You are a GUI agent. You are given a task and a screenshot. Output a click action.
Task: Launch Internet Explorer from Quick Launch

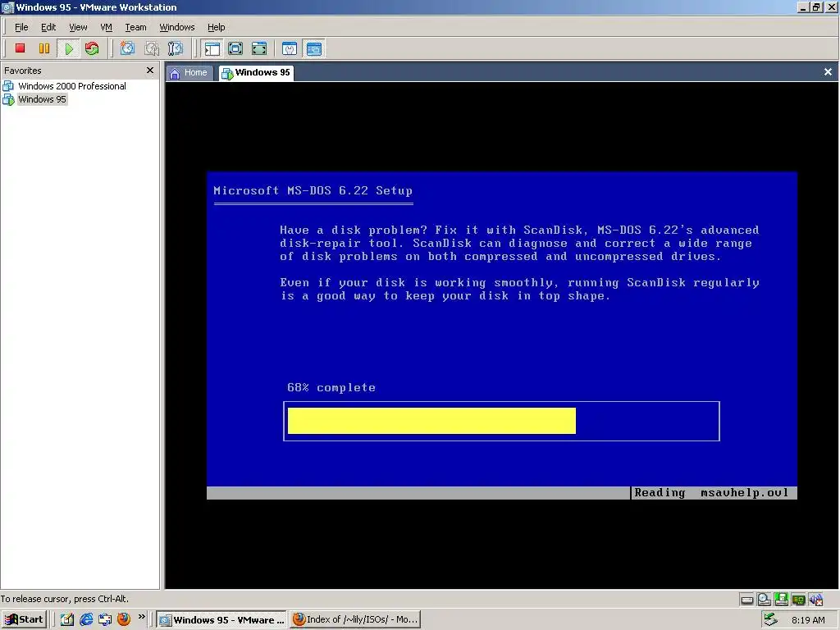coord(85,619)
